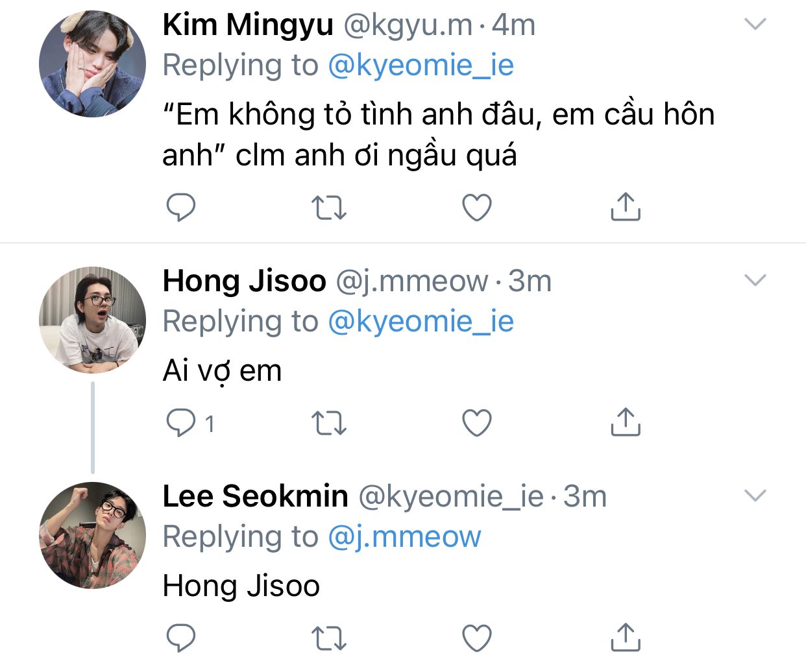Share Kim Mingyu's tweet
Screen dimensions: 806x672
(626, 207)
